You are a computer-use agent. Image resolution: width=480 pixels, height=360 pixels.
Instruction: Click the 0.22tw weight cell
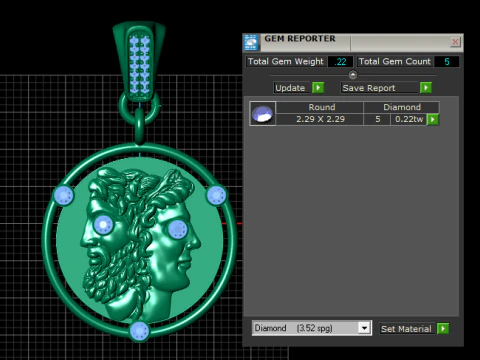click(409, 119)
